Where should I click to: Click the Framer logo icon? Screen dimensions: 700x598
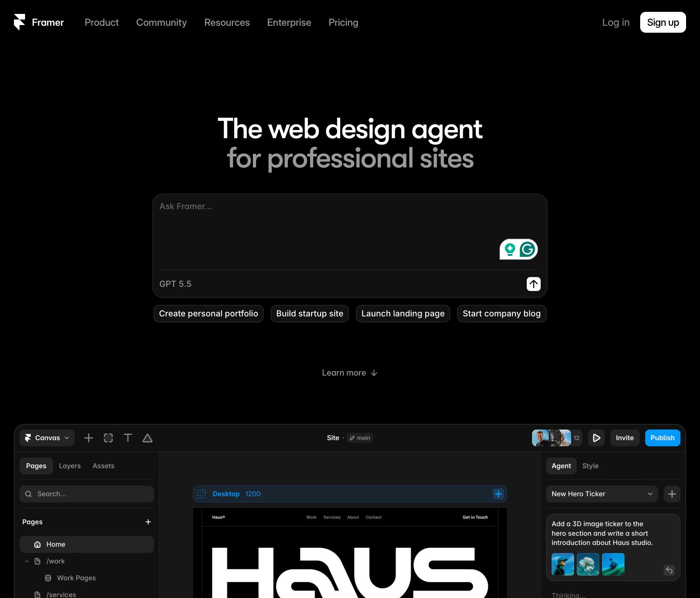(x=19, y=22)
